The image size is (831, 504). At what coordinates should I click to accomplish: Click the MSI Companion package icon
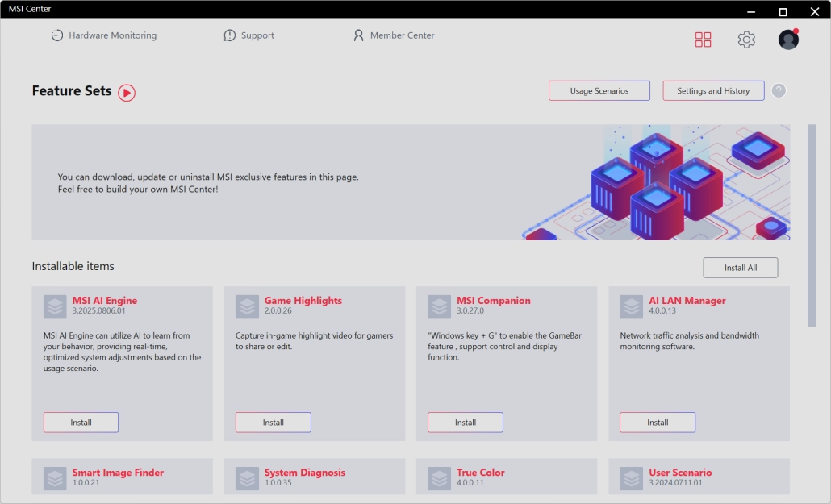(440, 306)
